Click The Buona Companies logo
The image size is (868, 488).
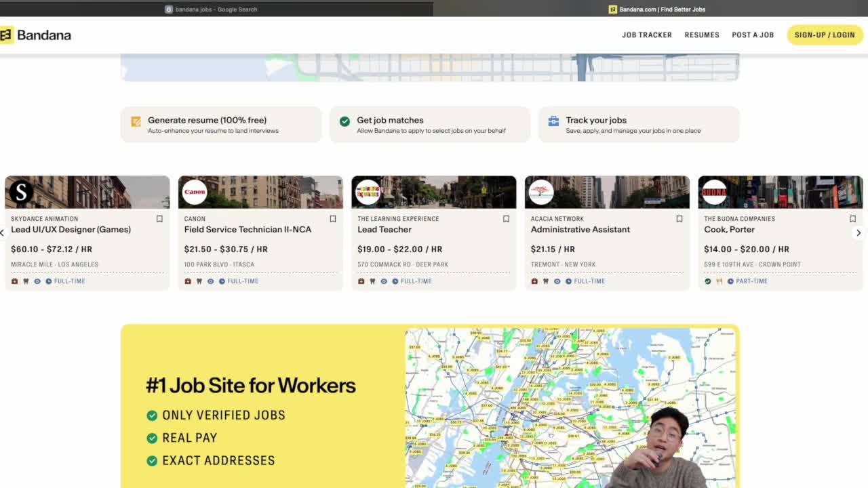coord(714,192)
